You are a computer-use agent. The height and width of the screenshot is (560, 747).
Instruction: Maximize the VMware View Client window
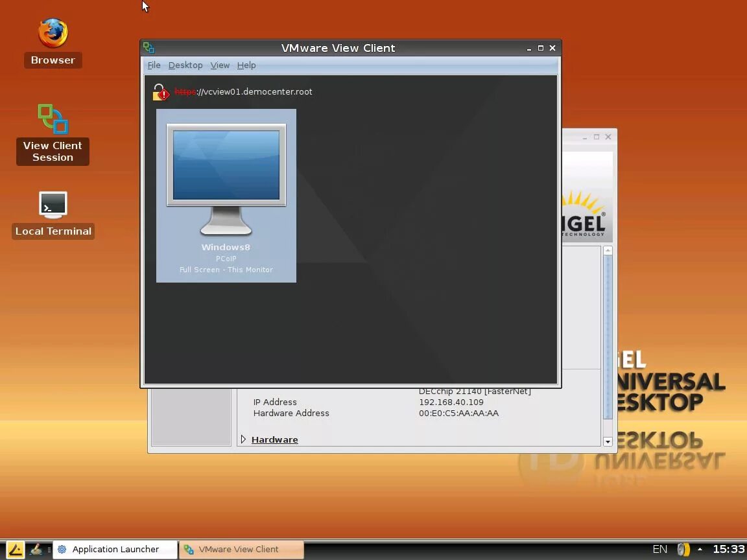click(x=541, y=48)
